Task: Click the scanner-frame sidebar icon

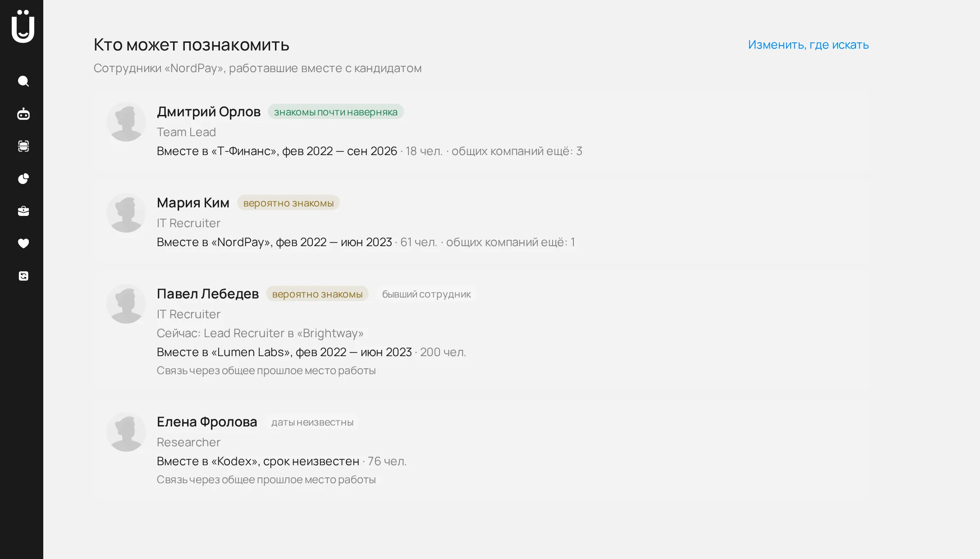Action: (23, 146)
